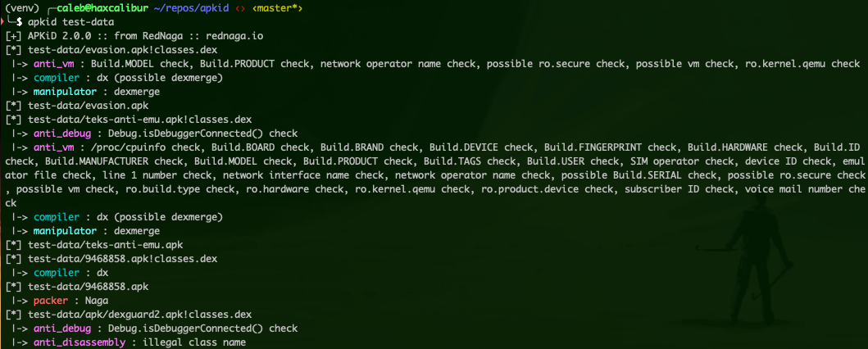
Task: Open the test-data/apk/dexguard2.apk!classes.dex path
Action: [140, 314]
